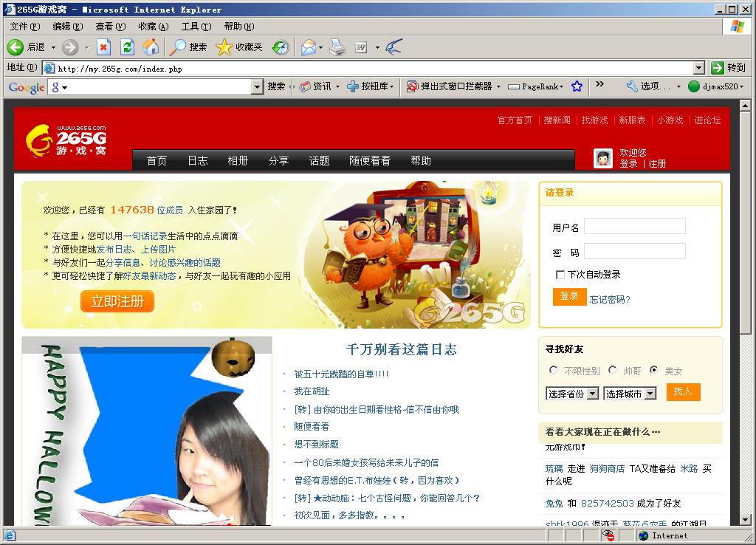Open Search magnifier icon in toolbar
This screenshot has height=545, width=756.
tap(177, 47)
